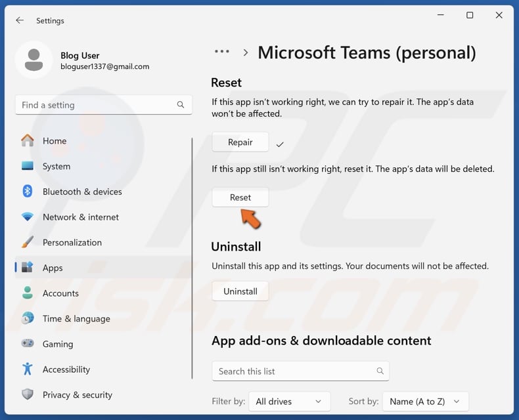Click the Home house icon
Screen dimensions: 519x420
tap(28, 140)
